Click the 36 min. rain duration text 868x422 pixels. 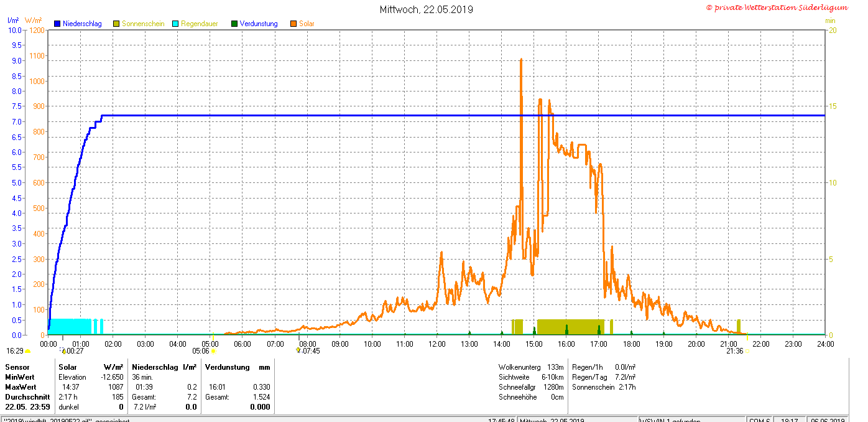[143, 377]
